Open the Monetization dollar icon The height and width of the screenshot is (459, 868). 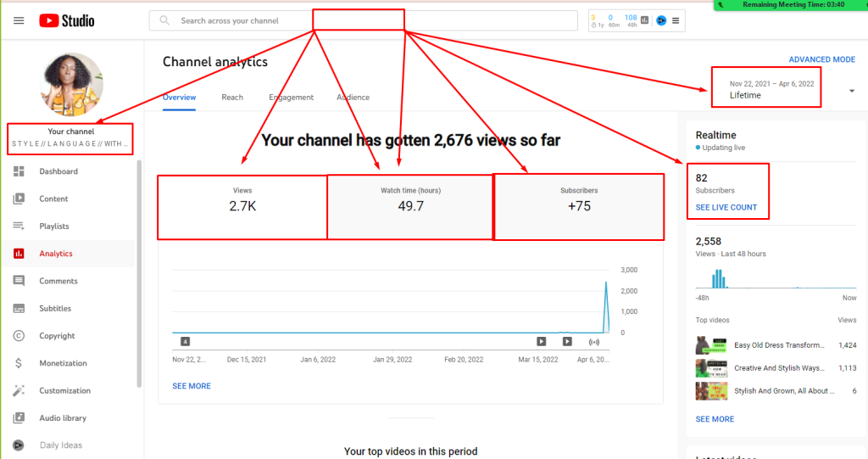(x=19, y=363)
